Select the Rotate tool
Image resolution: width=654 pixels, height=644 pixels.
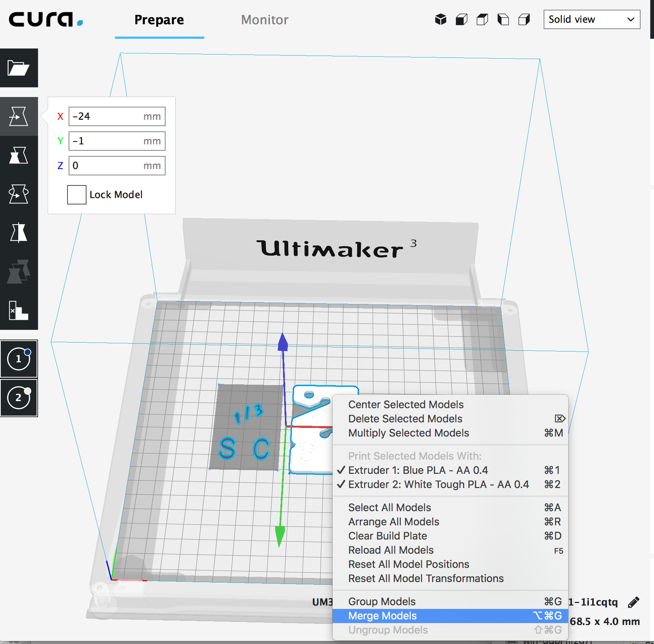coord(19,194)
